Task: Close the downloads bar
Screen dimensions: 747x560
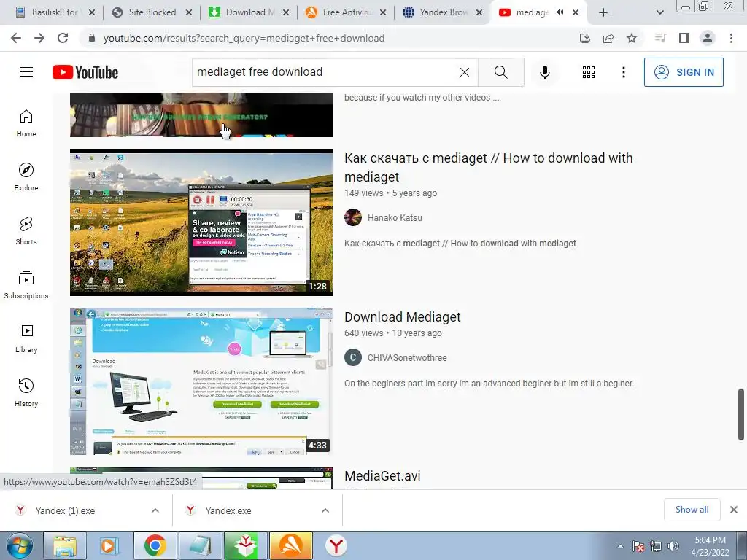Action: coord(734,510)
